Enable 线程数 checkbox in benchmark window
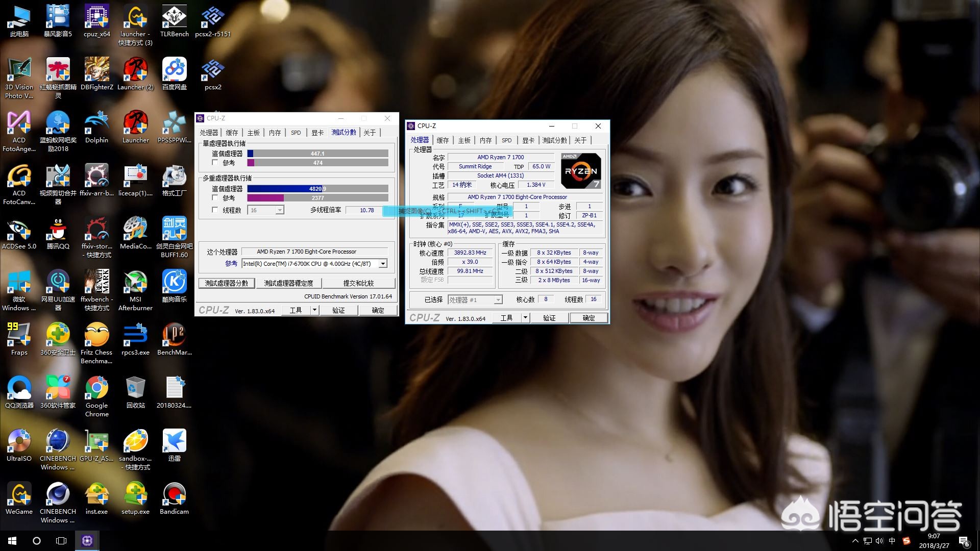This screenshot has height=551, width=980. tap(215, 210)
